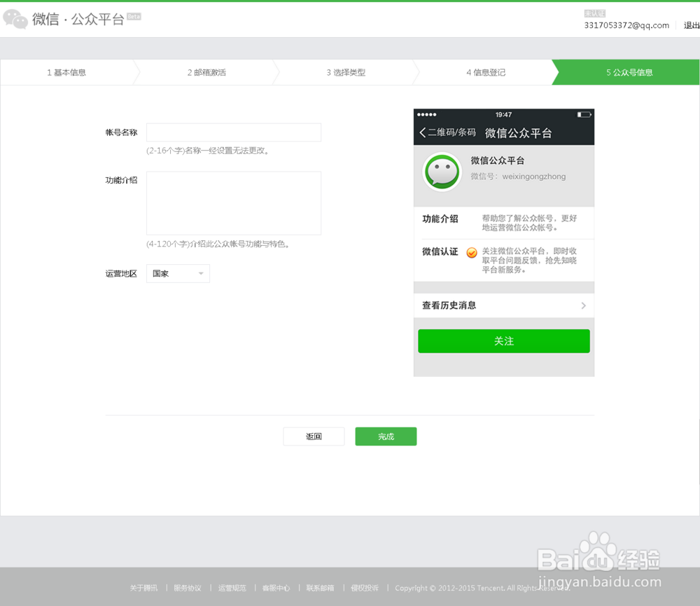The height and width of the screenshot is (606, 700).
Task: Click the 微信·公众平台 title text
Action: 78,19
